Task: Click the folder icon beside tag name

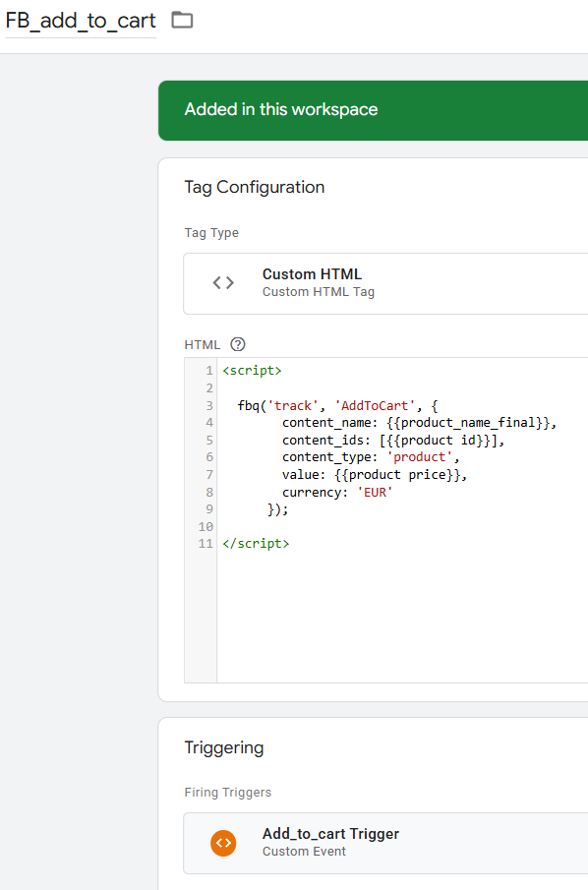Action: 182,21
